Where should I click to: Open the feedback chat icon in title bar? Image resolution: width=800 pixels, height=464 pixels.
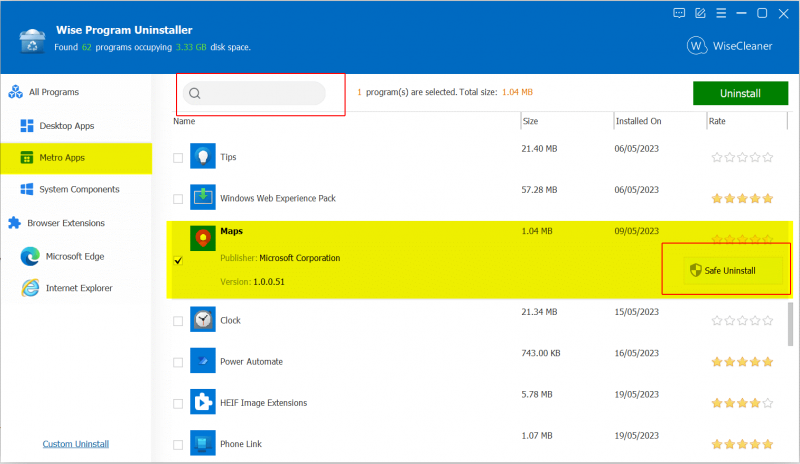click(x=679, y=13)
